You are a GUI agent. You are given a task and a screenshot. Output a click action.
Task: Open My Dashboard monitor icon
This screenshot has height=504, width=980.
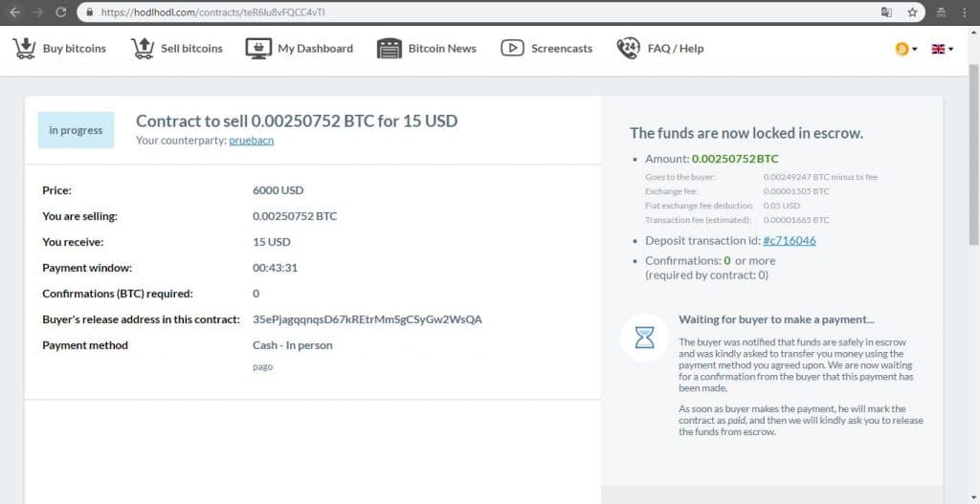pos(258,48)
